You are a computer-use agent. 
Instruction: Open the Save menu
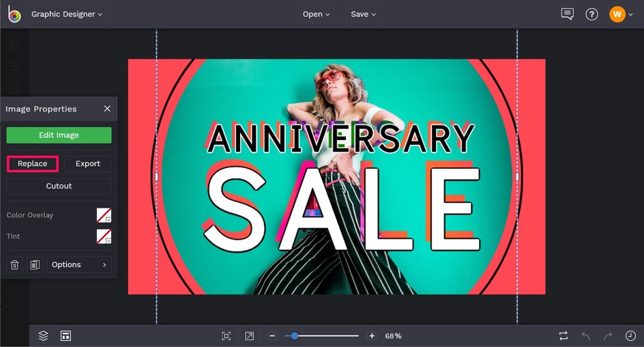[363, 14]
